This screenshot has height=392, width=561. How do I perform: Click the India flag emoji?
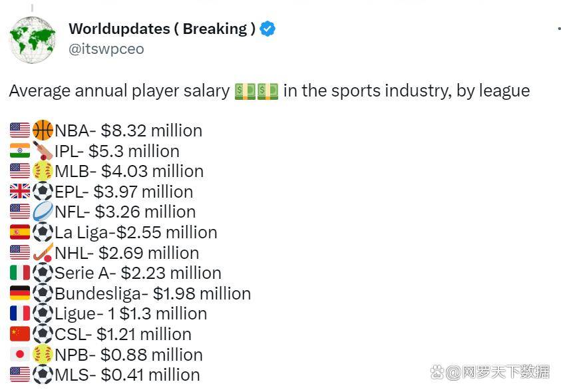(20, 150)
